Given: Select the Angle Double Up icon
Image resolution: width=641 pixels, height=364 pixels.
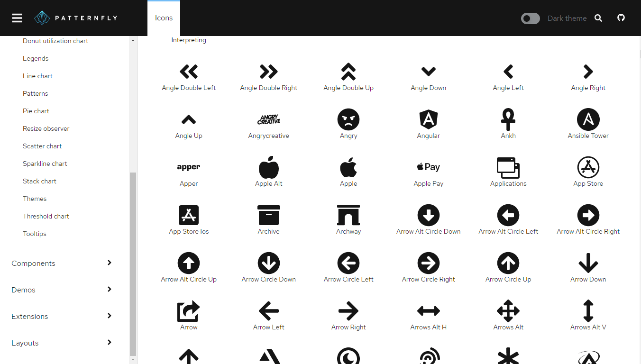Looking at the screenshot, I should click(x=348, y=72).
